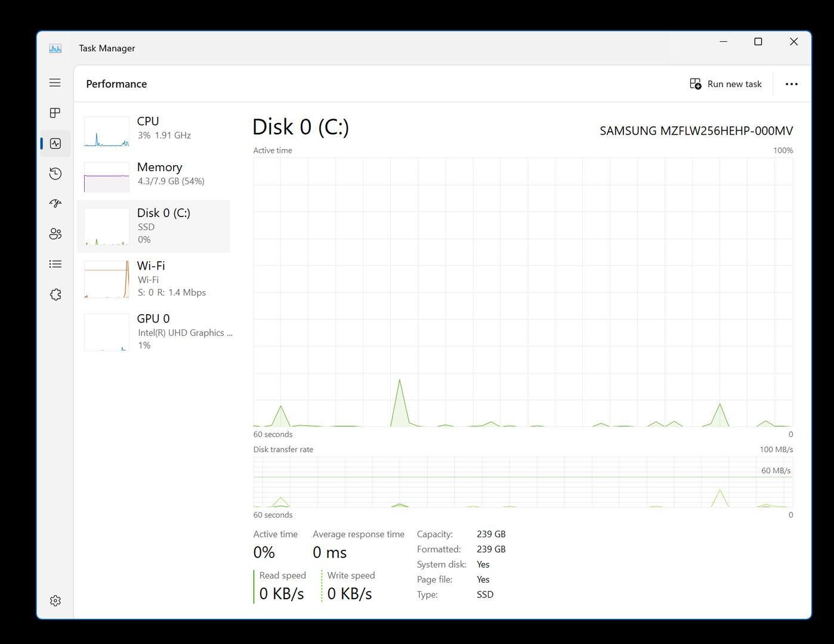Open the App history page icon
834x644 pixels.
coord(55,174)
